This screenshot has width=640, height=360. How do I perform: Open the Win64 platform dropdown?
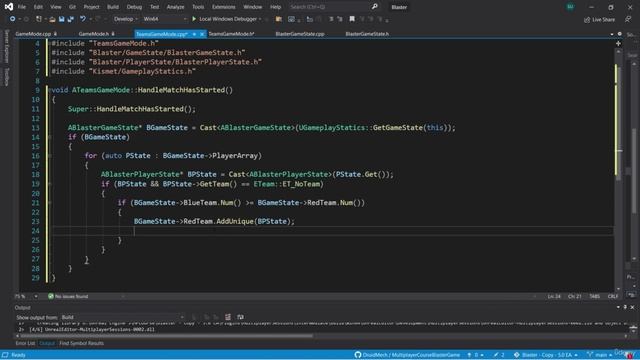[164, 19]
